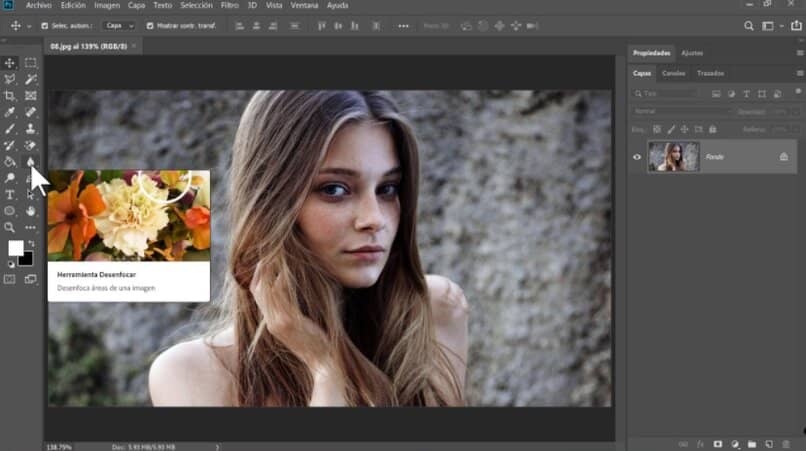Select the Zoom tool in the toolbox
Image resolution: width=806 pixels, height=451 pixels.
[9, 227]
